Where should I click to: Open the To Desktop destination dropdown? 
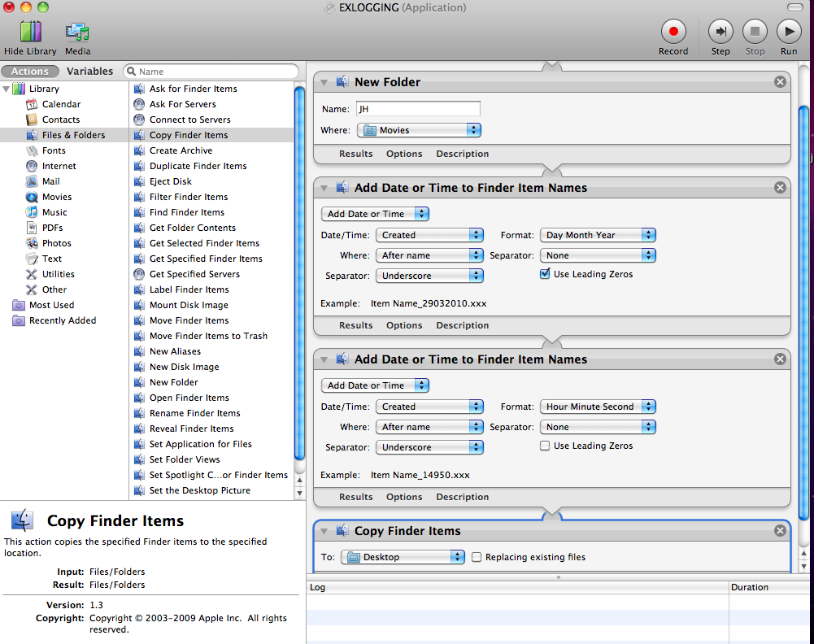coord(403,557)
